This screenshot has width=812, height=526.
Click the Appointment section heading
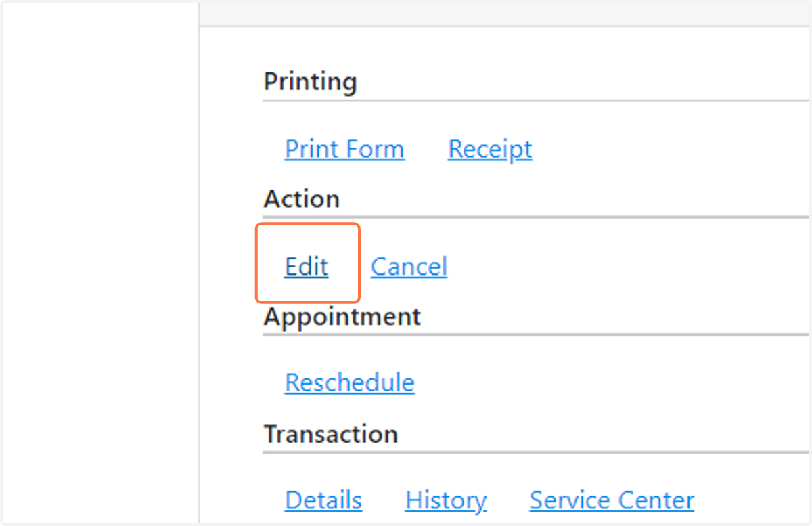[x=342, y=317]
